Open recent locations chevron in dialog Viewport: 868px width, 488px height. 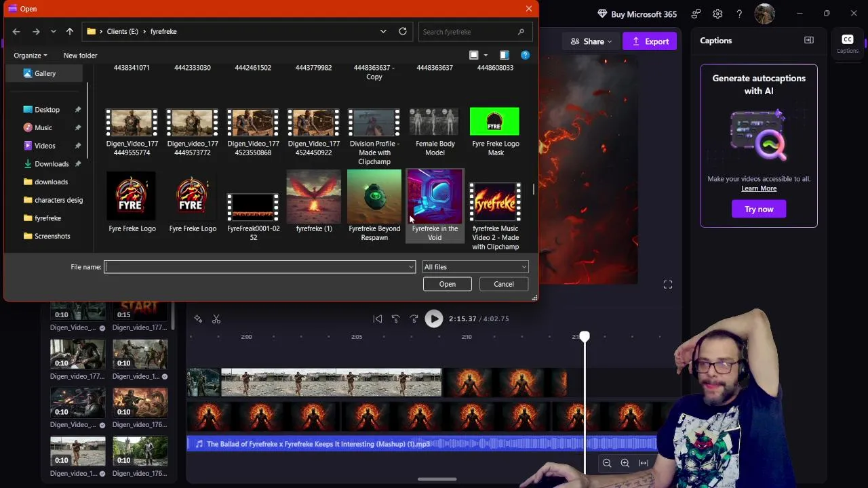pos(53,31)
